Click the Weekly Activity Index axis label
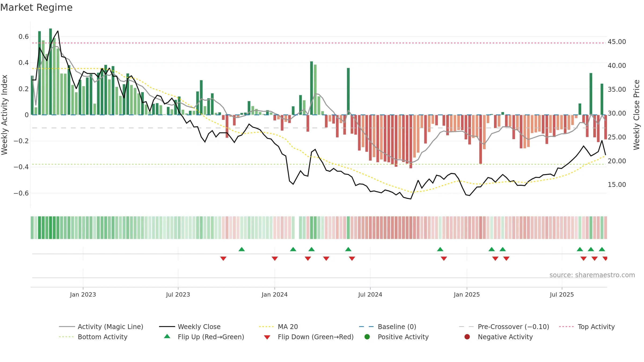 point(5,115)
